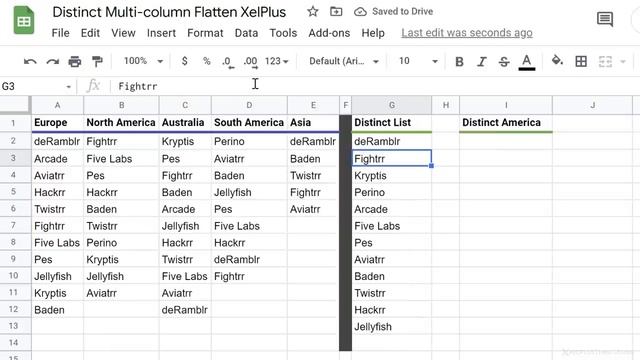The width and height of the screenshot is (640, 360).
Task: Click the Name box showing G3
Action: click(33, 87)
